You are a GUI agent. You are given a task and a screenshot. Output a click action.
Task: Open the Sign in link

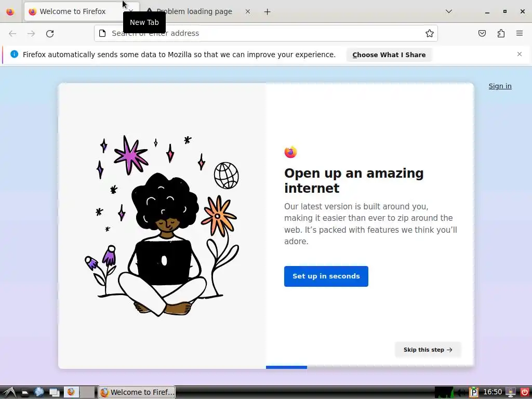click(x=500, y=86)
